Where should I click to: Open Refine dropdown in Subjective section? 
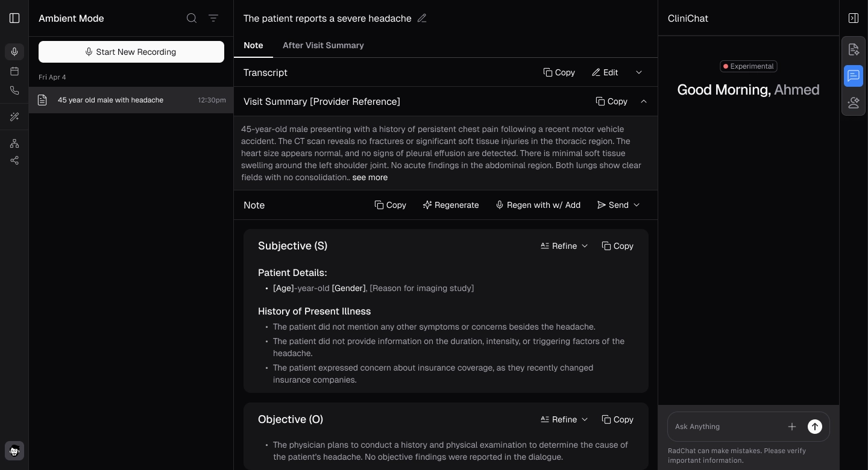(564, 246)
